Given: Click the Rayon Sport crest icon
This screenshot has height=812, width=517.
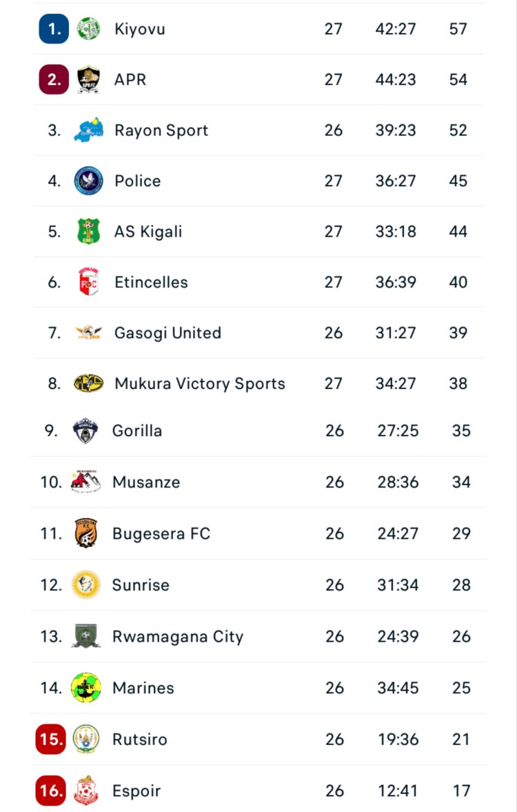Looking at the screenshot, I should coord(88,130).
